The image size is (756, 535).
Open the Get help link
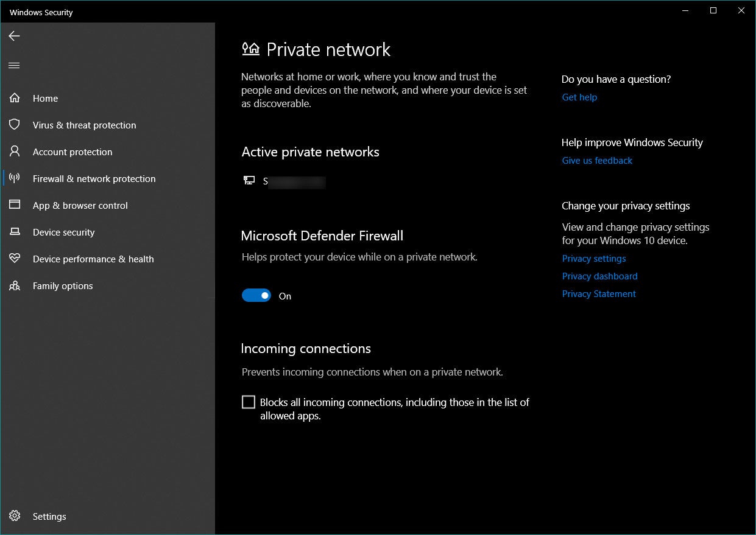coord(579,97)
